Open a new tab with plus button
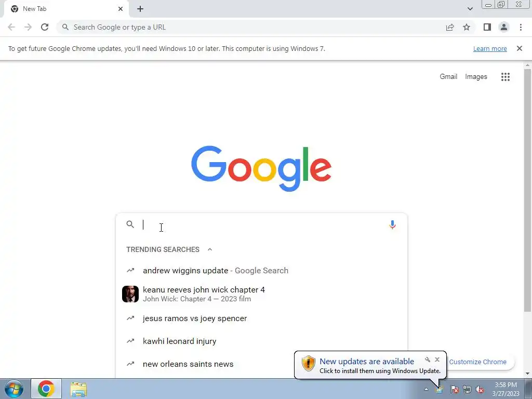 click(140, 9)
